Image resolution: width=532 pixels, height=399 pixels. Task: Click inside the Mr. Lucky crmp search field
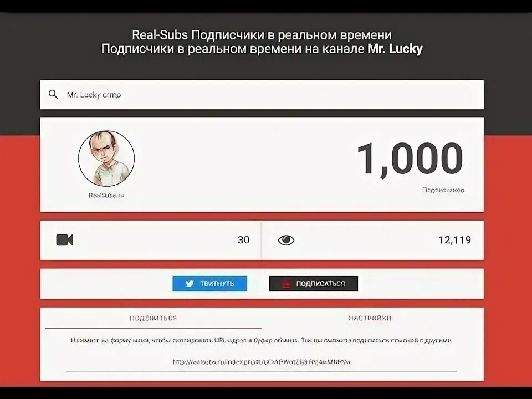(x=262, y=95)
